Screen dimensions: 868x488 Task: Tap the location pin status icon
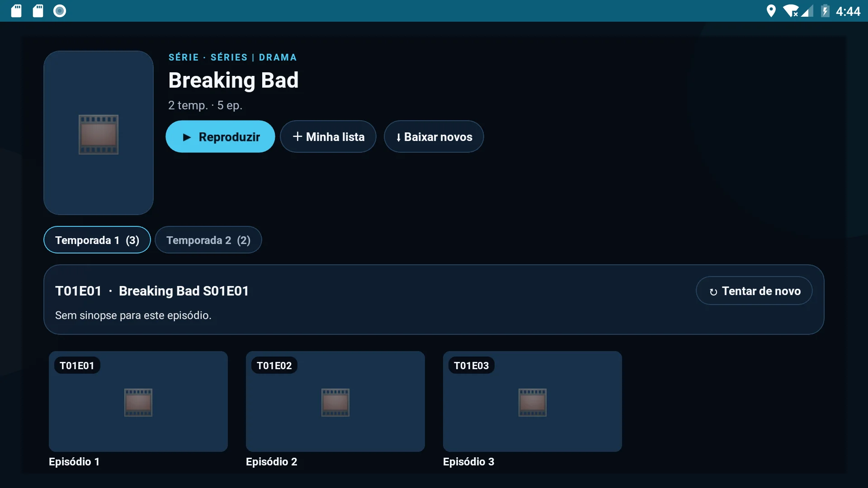tap(771, 11)
